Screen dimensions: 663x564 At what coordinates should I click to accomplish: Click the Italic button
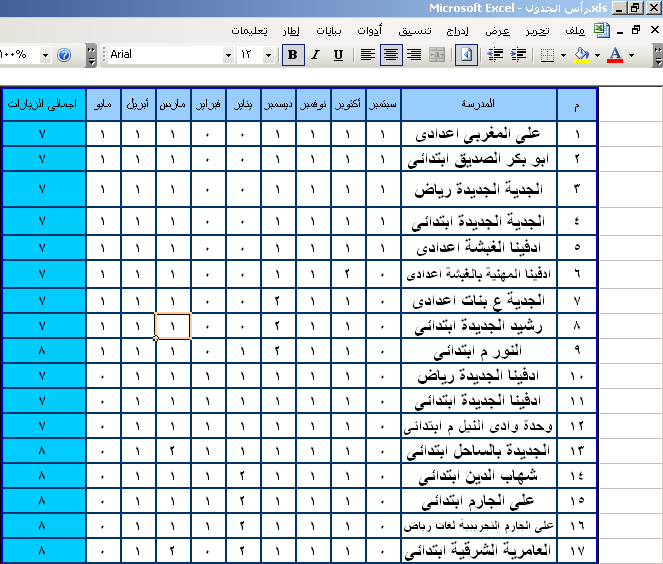tap(315, 54)
